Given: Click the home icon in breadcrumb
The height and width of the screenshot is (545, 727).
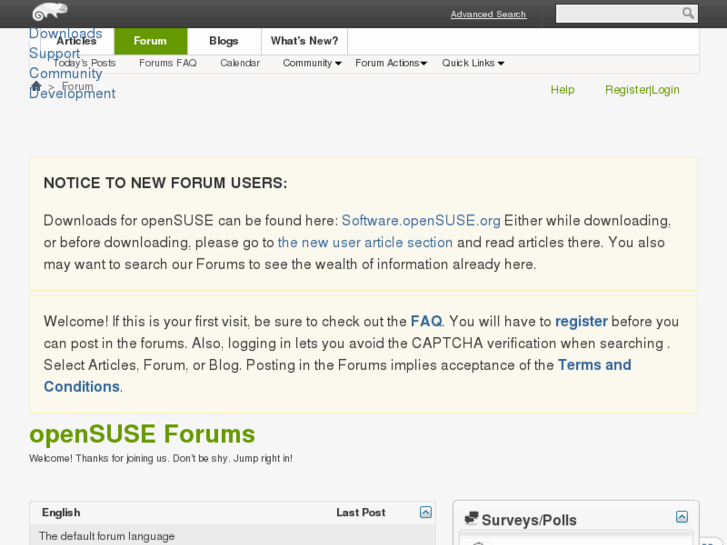Looking at the screenshot, I should tap(36, 86).
